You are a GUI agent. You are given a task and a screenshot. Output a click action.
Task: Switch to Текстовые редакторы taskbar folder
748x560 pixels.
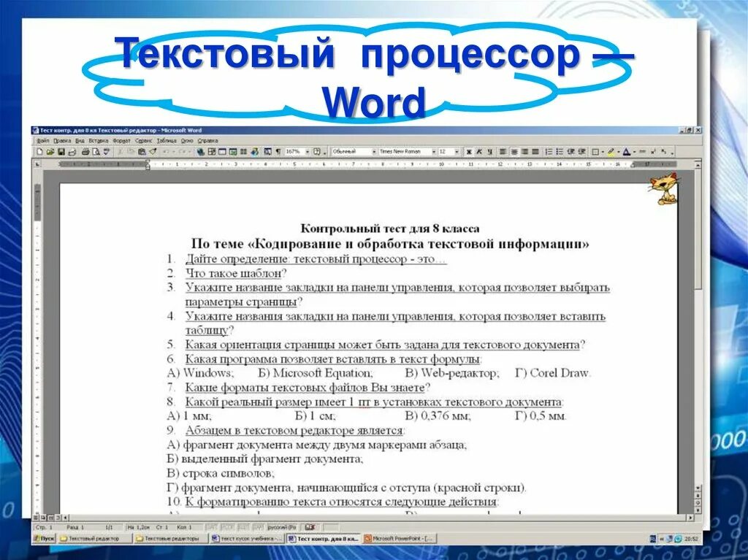pyautogui.click(x=171, y=539)
